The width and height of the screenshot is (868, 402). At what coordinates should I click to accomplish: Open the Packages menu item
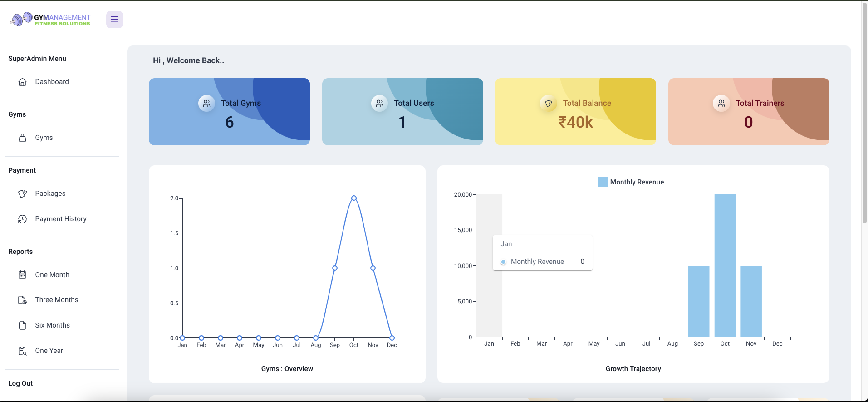point(50,194)
